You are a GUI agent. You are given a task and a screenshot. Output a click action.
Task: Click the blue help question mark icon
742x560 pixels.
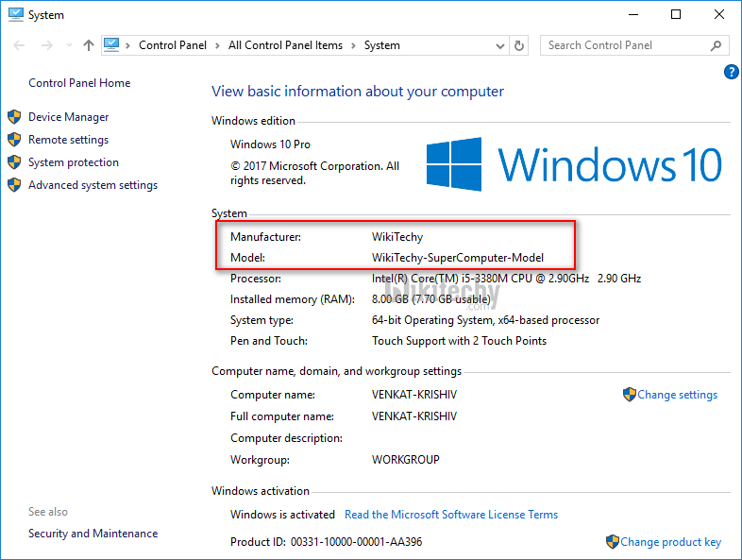[731, 72]
